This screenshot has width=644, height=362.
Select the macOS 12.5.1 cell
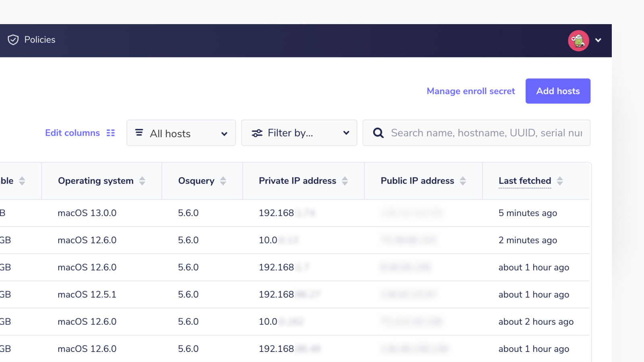[87, 294]
